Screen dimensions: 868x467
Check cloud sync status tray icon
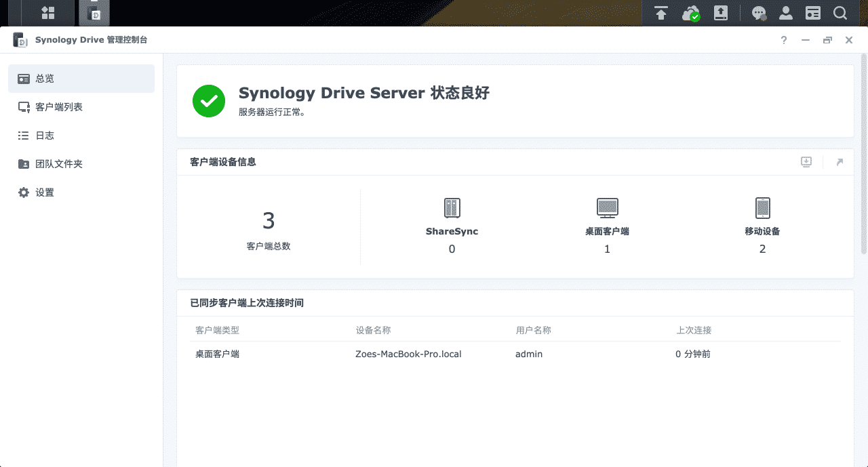690,13
